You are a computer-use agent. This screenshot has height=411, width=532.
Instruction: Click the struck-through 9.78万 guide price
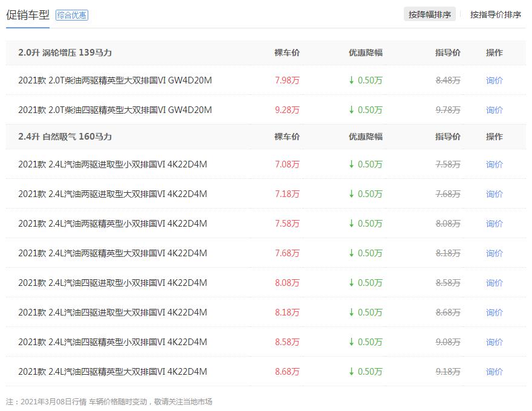pos(448,110)
